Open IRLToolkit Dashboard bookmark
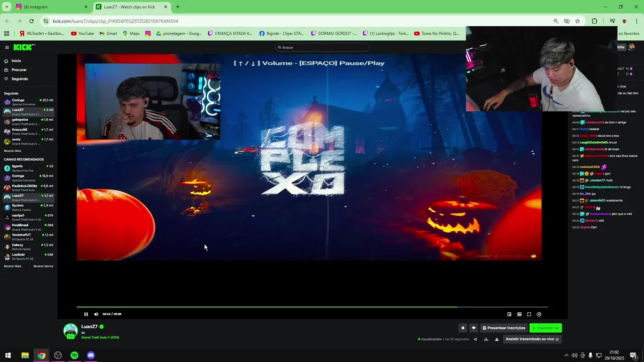This screenshot has height=362, width=644. point(42,34)
